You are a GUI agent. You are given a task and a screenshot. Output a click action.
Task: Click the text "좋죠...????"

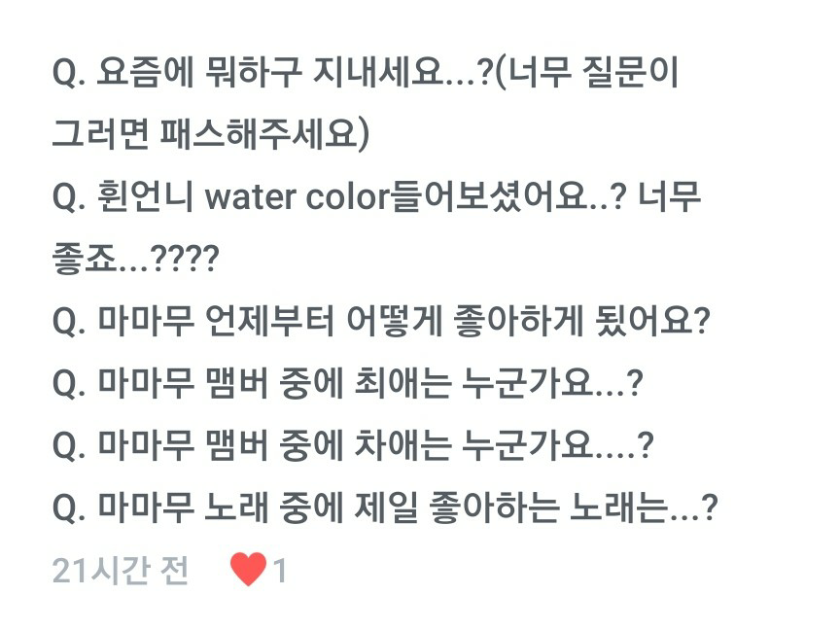click(136, 261)
